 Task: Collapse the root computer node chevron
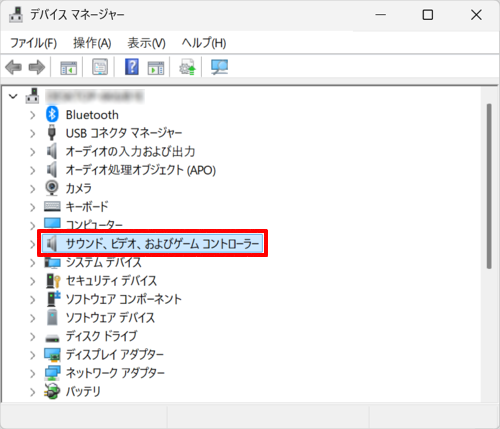click(13, 97)
